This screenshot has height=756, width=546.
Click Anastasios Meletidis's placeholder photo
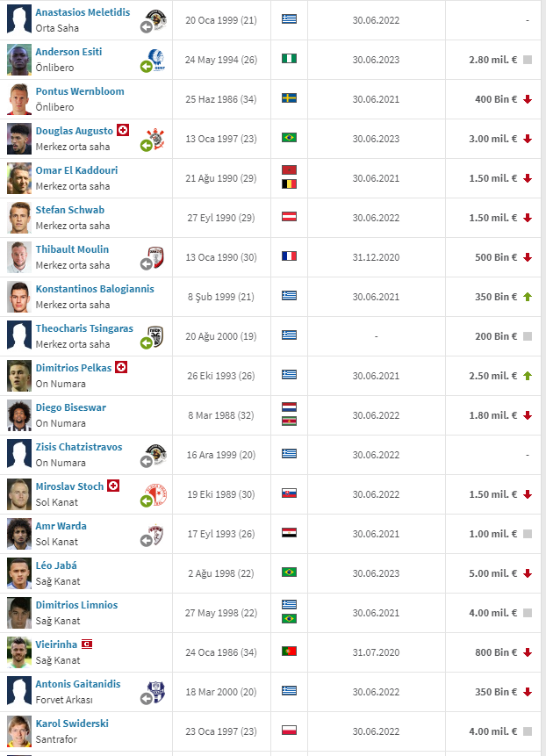[x=19, y=20]
